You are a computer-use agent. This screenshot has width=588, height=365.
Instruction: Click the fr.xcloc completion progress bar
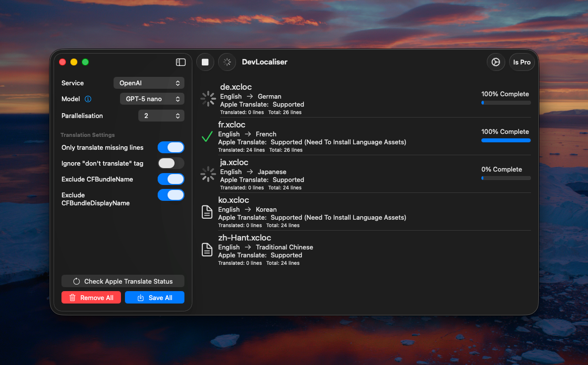[x=506, y=140]
